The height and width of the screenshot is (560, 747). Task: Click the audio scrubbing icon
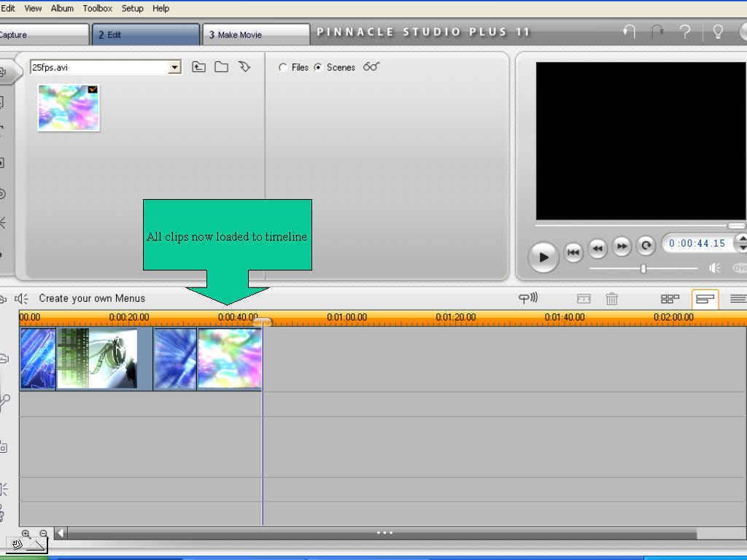click(x=528, y=298)
